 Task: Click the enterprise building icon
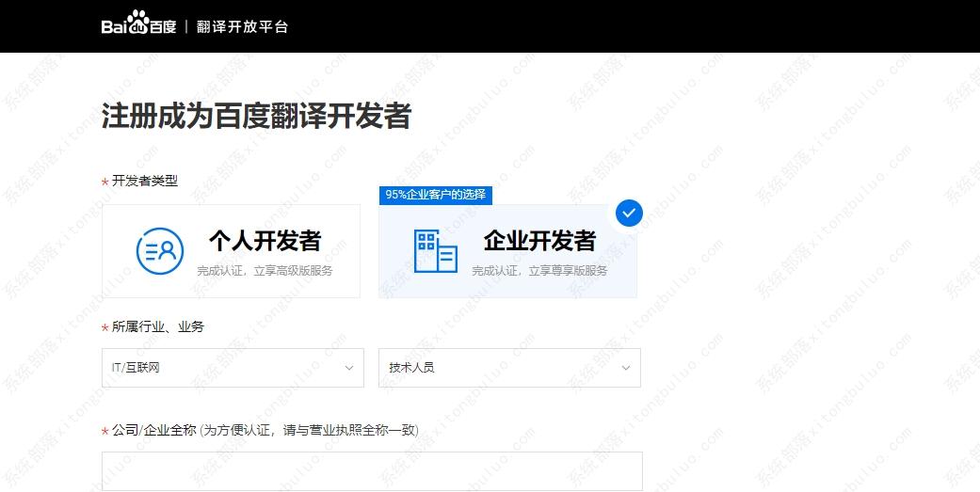click(436, 251)
